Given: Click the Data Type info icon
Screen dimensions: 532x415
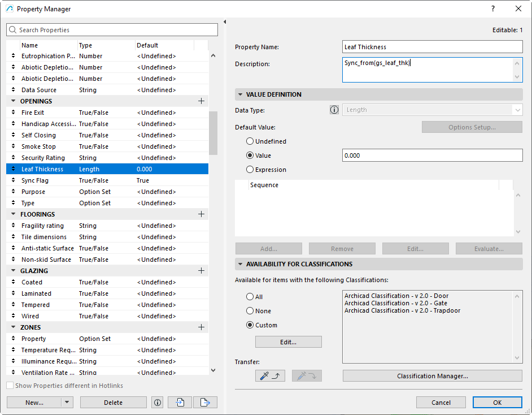Looking at the screenshot, I should 334,110.
